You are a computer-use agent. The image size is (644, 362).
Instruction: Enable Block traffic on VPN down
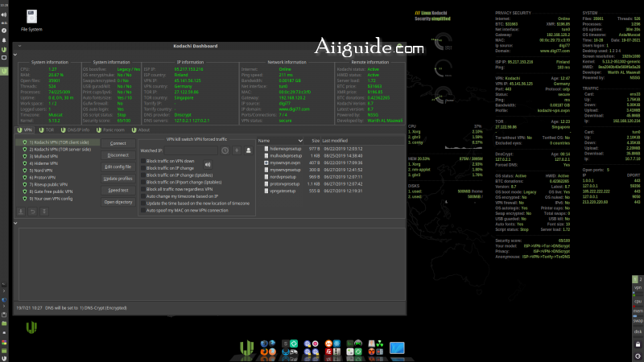pos(143,162)
